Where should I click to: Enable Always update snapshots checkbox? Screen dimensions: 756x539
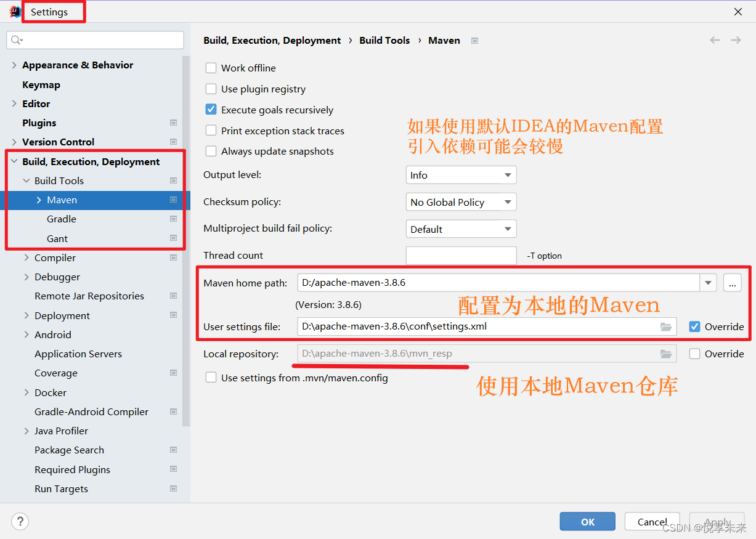point(211,151)
